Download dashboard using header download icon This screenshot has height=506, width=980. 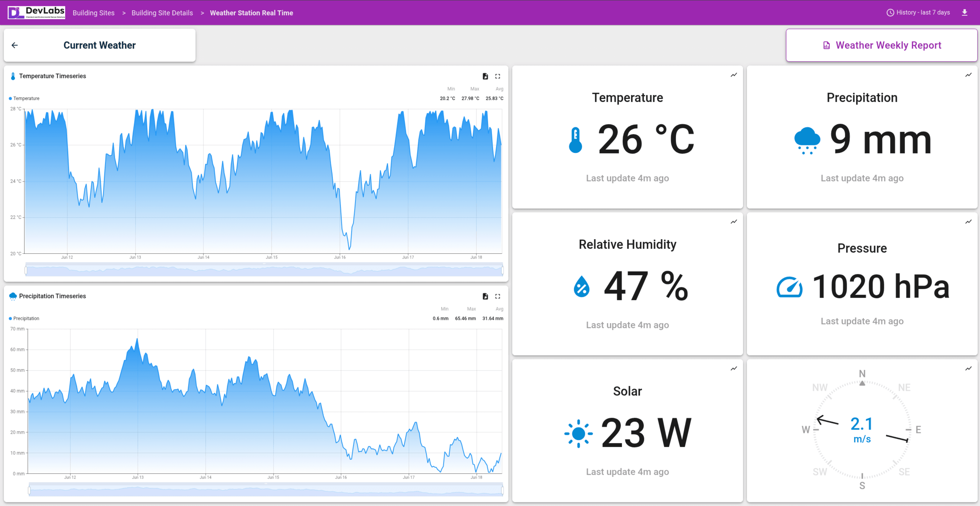coord(964,13)
